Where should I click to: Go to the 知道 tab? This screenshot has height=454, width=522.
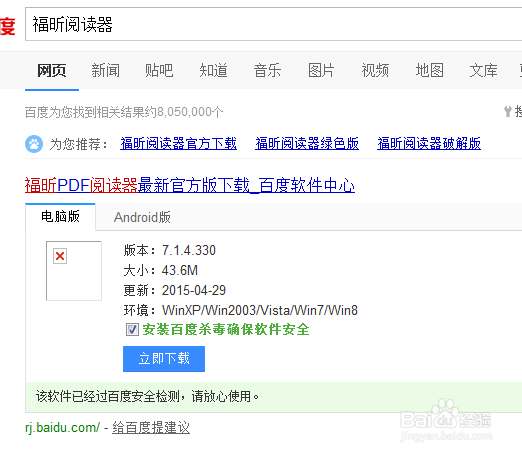click(x=213, y=70)
